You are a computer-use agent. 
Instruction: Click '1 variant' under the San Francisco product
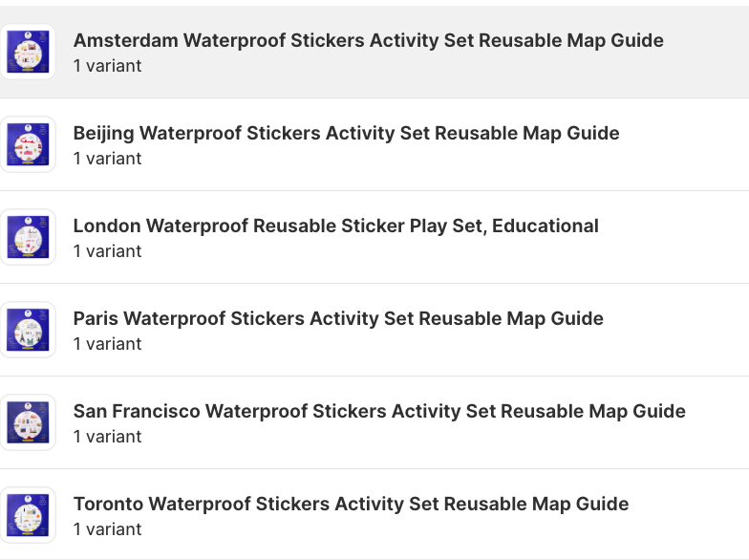(107, 437)
